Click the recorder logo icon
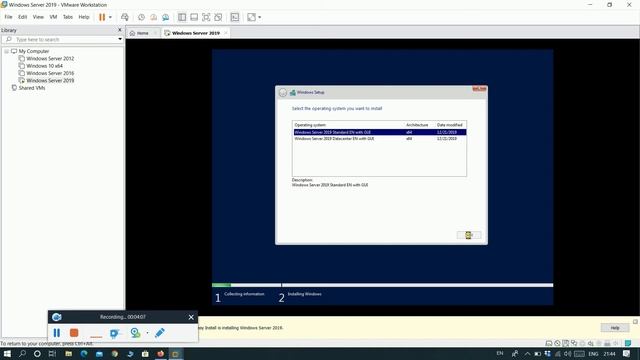Viewport: 640px width, 360px height. tap(57, 317)
